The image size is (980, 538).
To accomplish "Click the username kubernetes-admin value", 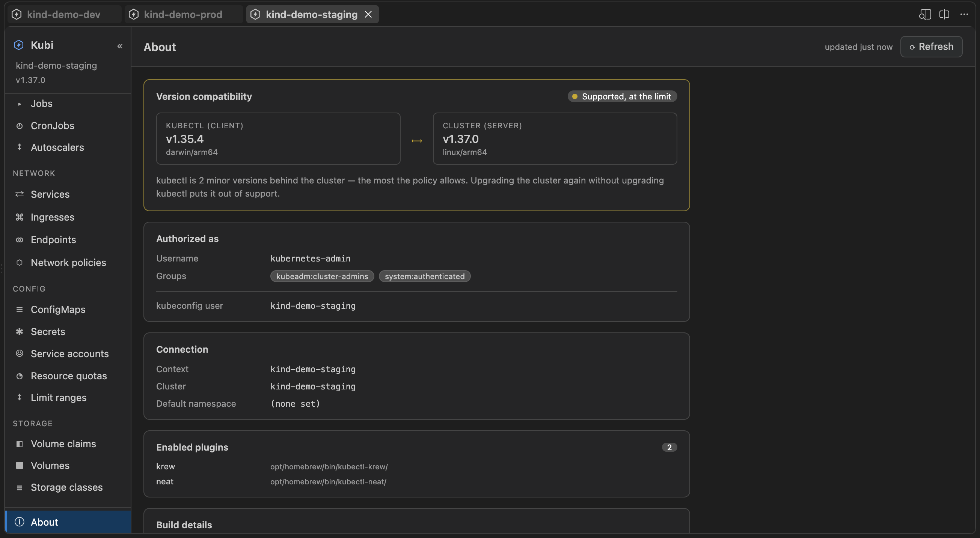I will (311, 258).
